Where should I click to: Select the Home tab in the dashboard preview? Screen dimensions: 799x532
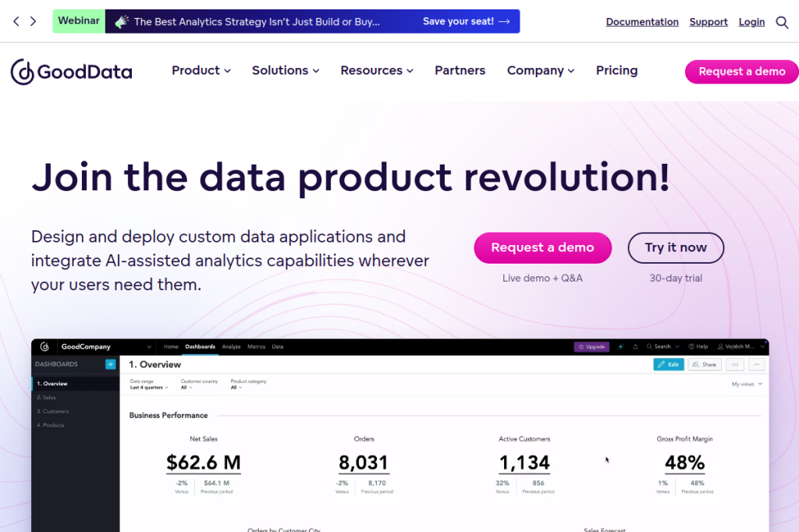pos(171,346)
